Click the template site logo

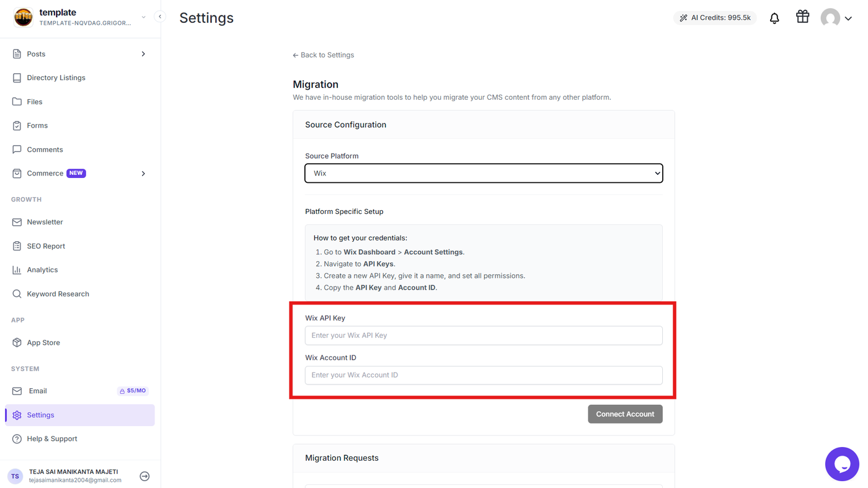coord(24,17)
